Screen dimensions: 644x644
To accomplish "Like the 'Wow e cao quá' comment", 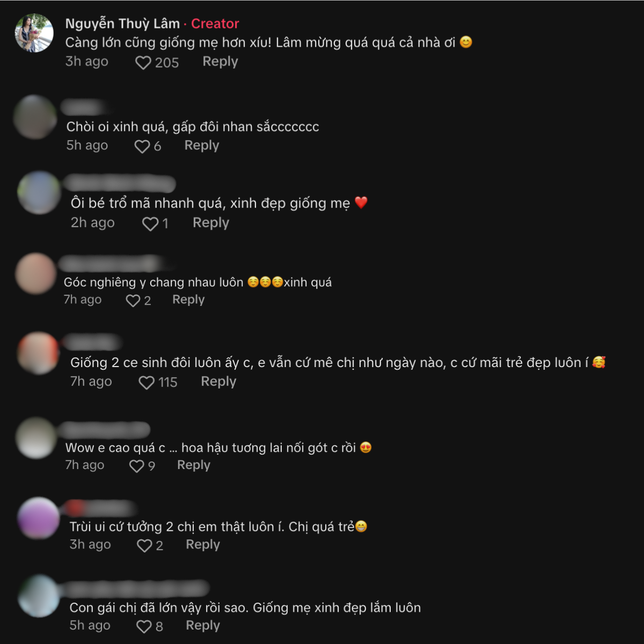I will [136, 466].
